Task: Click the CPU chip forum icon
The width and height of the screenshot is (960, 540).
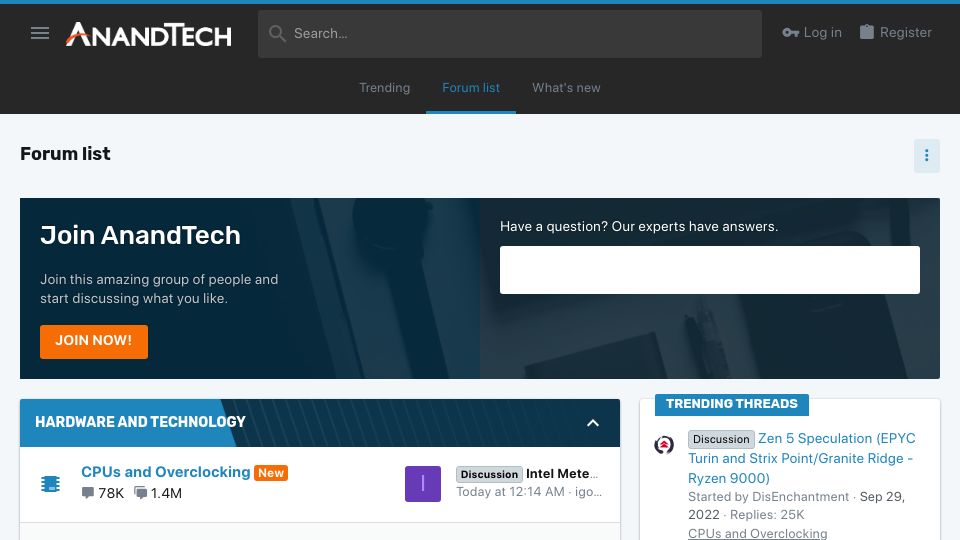Action: pyautogui.click(x=50, y=484)
